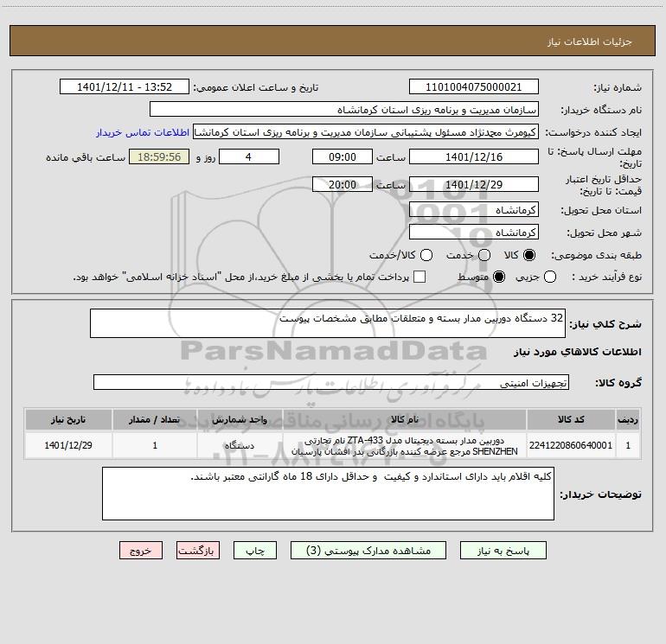Select the کالا/خدمت radio button

pyautogui.click(x=426, y=255)
